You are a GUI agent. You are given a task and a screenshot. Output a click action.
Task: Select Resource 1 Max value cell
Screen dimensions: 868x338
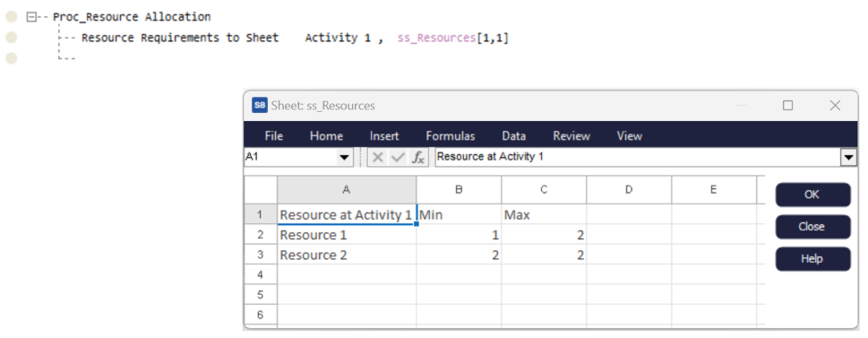coord(544,235)
